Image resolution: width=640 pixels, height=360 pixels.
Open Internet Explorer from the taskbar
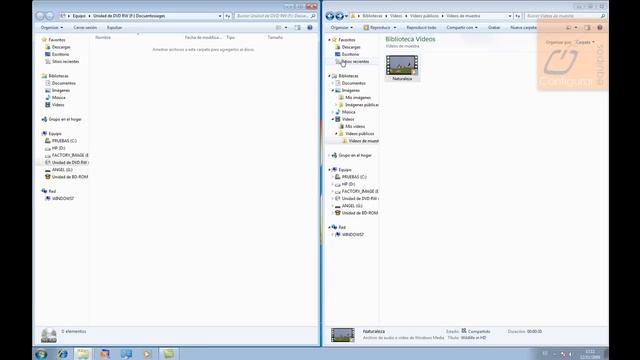click(x=62, y=354)
